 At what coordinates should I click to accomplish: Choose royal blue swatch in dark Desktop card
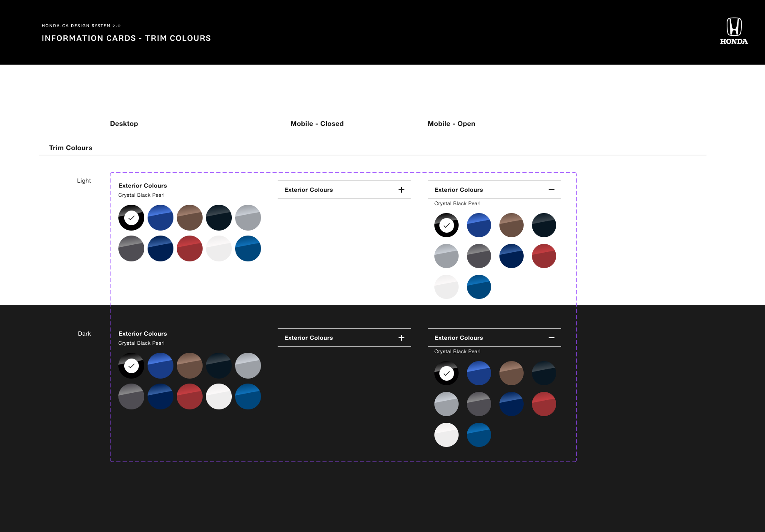[x=161, y=366]
